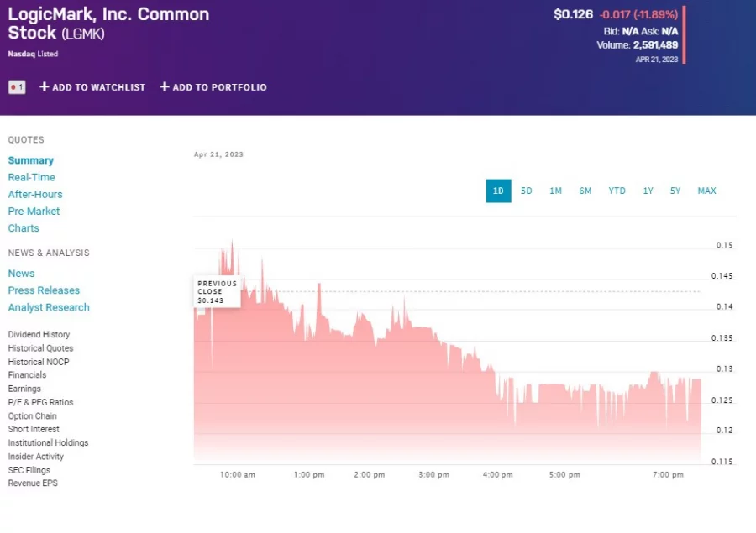Viewport: 756px width, 533px height.
Task: View After-Hours trading data
Action: [x=35, y=194]
